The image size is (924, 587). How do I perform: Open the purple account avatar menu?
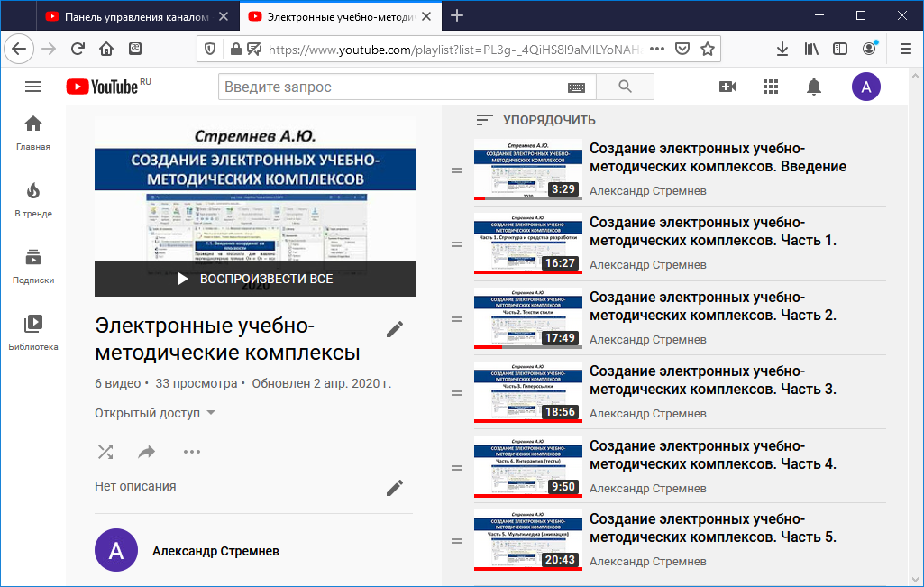865,87
